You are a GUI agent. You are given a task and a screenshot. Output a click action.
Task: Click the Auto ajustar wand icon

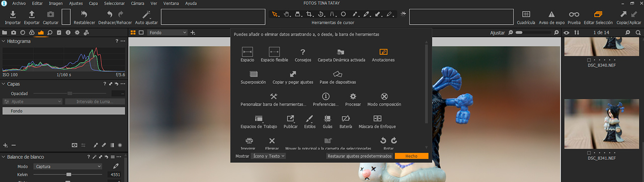(x=146, y=15)
